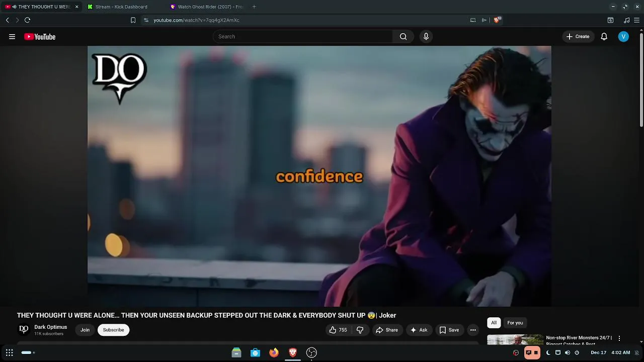Open River Monsters video thumbnail
This screenshot has width=644, height=362.
(515, 339)
